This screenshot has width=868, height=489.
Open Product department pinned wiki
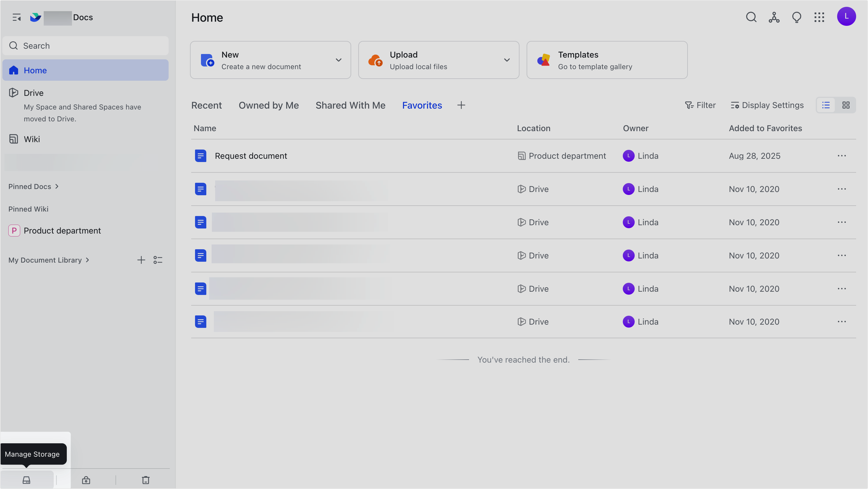click(55, 231)
